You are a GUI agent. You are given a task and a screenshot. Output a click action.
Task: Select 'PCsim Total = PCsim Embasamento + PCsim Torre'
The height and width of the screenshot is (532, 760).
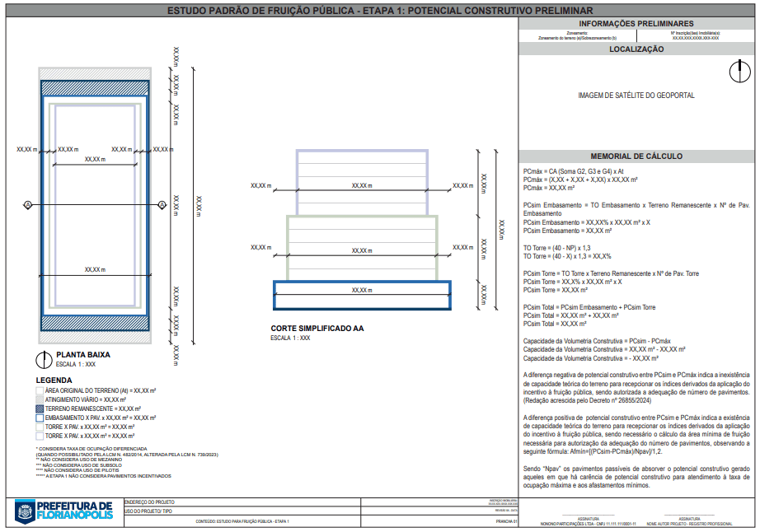pyautogui.click(x=589, y=307)
